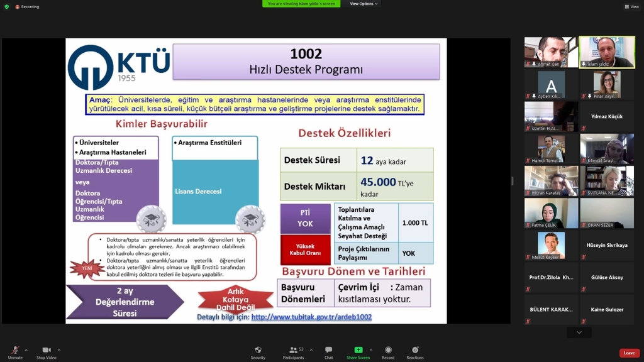Select Bilimsel Araşt... video thumbnail
Screen dimensions: 644x362
pyautogui.click(x=607, y=149)
